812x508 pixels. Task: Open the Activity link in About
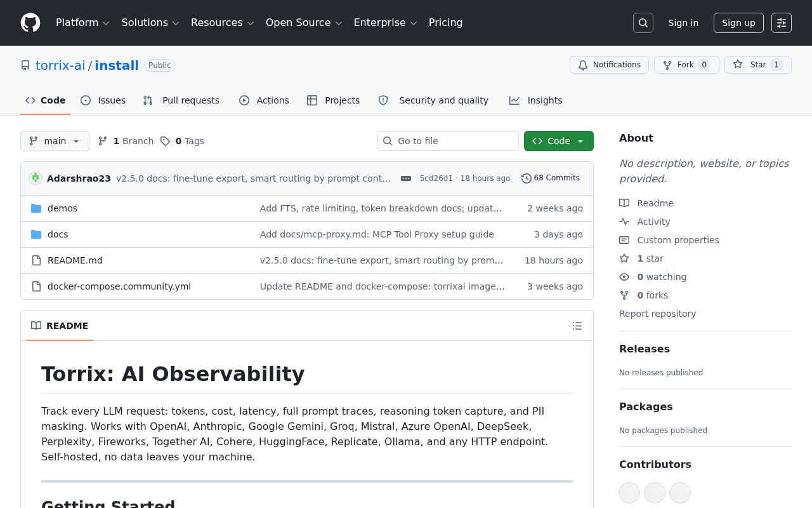pyautogui.click(x=645, y=222)
